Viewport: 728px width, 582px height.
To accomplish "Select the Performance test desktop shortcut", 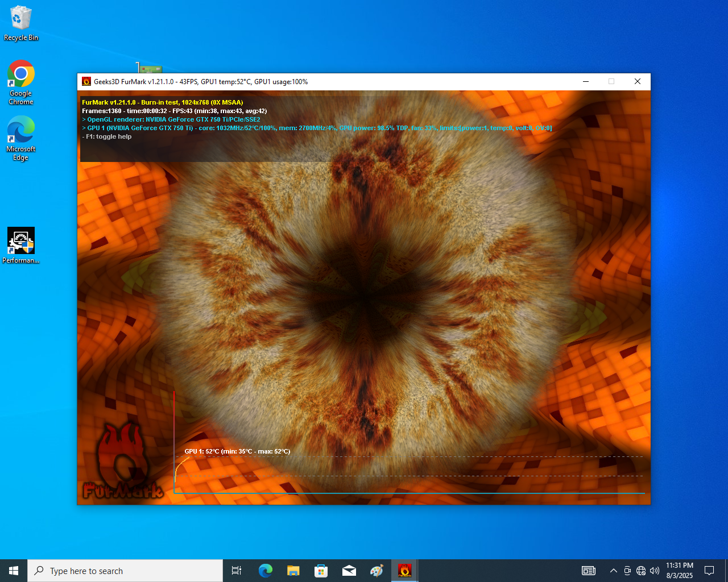I will point(21,246).
